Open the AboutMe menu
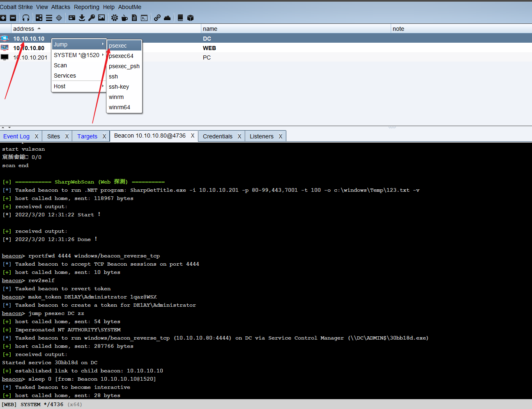Image resolution: width=532 pixels, height=409 pixels. tap(130, 7)
